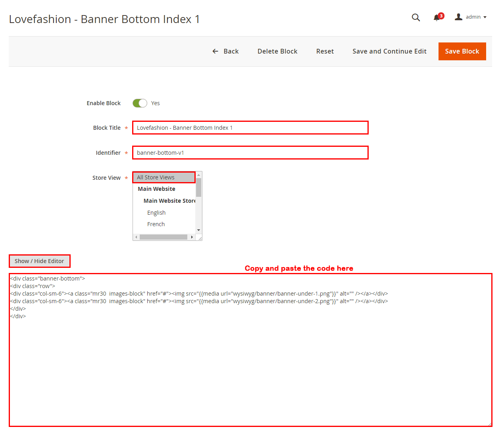Select Main Website Store option

169,201
